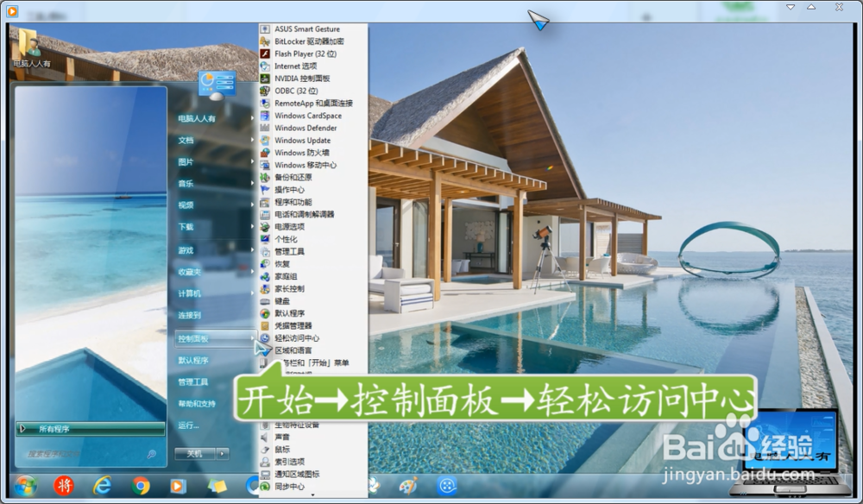
Task: Expand 计算机 submenu arrow
Action: (x=252, y=293)
